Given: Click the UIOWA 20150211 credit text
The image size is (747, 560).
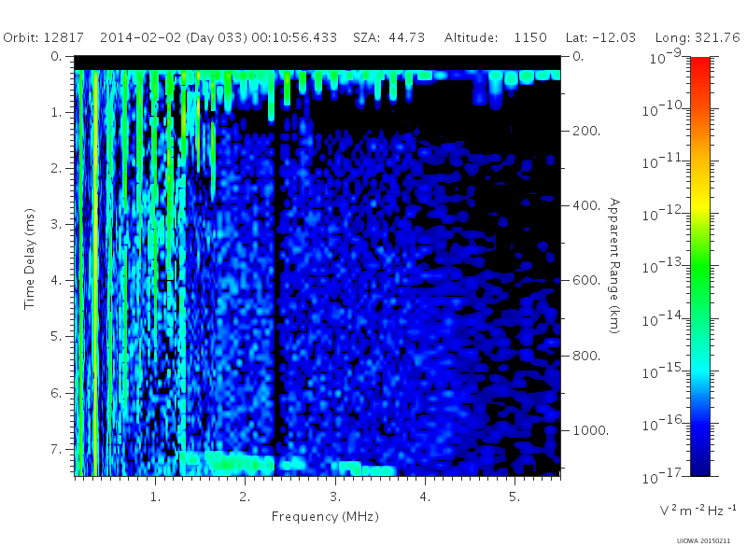Looking at the screenshot, I should (x=703, y=541).
